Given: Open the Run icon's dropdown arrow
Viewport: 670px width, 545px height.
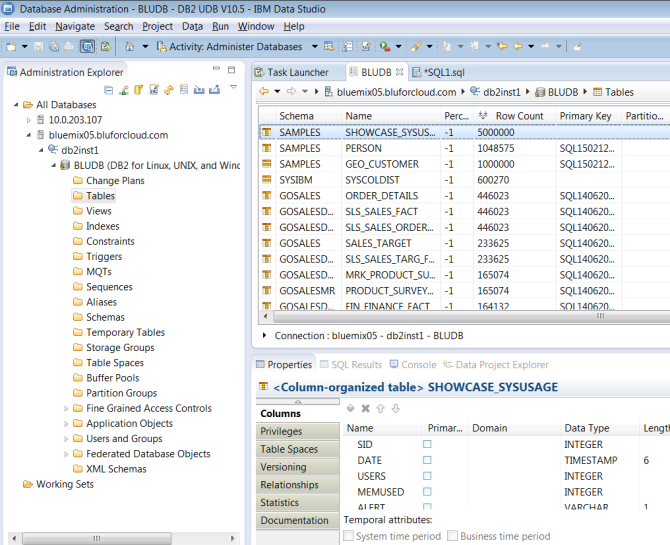Looking at the screenshot, I should [x=398, y=47].
